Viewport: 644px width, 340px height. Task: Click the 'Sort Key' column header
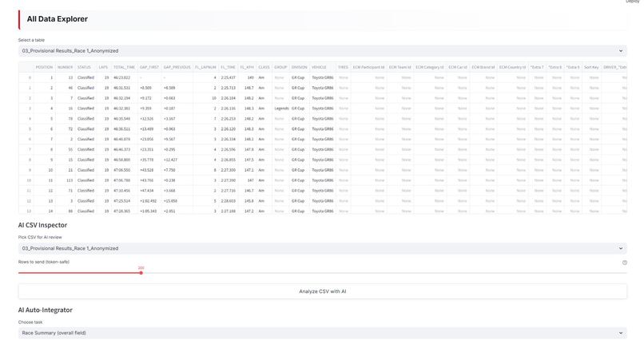point(591,67)
